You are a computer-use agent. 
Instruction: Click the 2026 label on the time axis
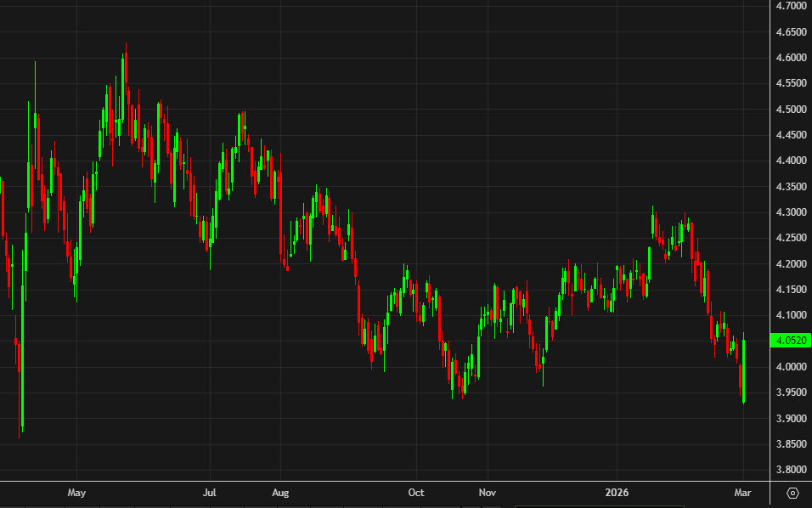click(x=617, y=492)
